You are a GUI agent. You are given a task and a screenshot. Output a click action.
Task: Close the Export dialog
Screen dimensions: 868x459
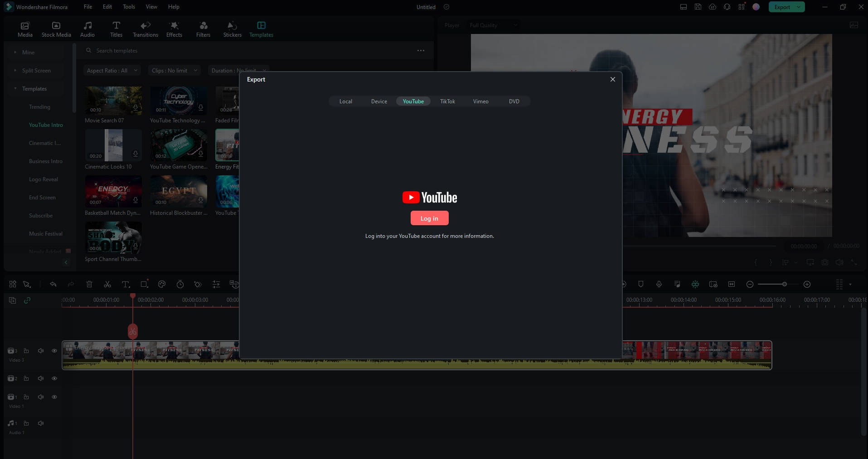tap(612, 79)
